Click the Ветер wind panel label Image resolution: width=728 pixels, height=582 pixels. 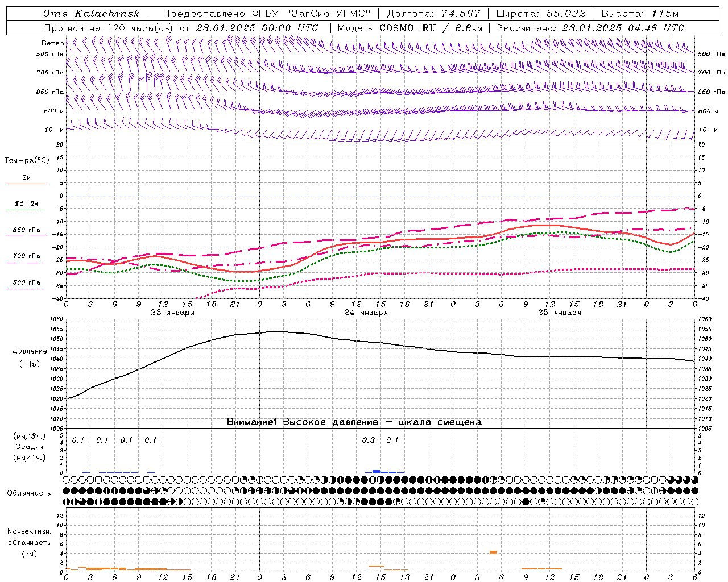(52, 43)
